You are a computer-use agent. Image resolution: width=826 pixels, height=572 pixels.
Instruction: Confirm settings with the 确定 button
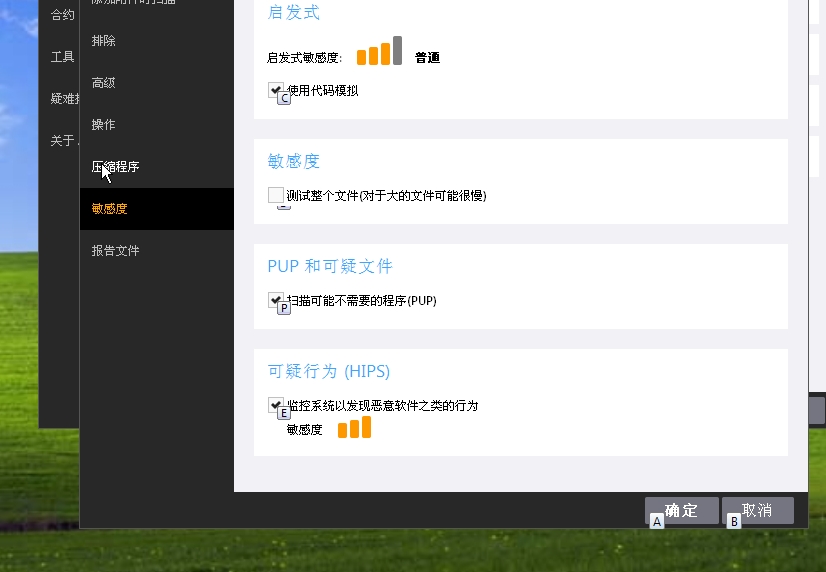682,510
